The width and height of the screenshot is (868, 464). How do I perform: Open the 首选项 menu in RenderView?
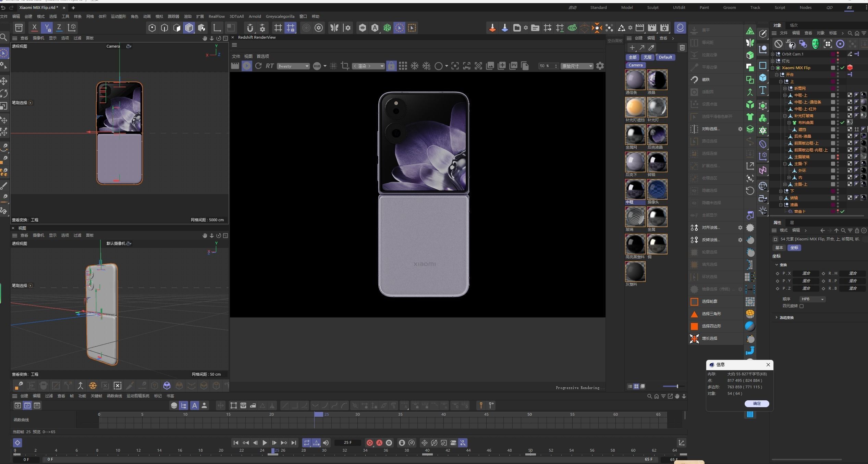pyautogui.click(x=263, y=57)
